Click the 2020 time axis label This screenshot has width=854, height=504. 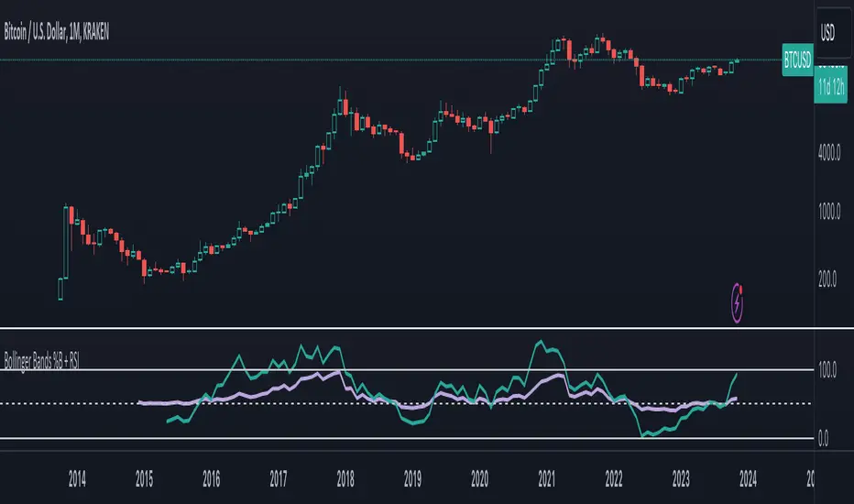(479, 479)
